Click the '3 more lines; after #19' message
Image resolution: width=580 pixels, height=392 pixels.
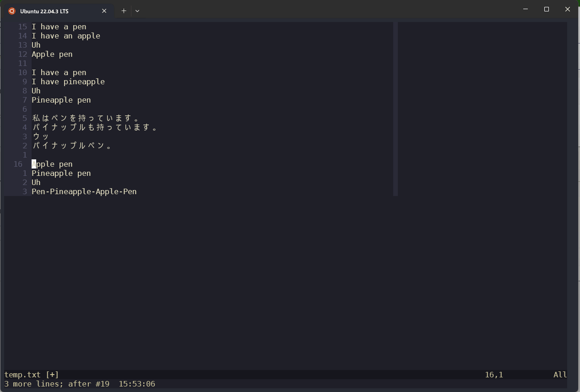tap(56, 384)
